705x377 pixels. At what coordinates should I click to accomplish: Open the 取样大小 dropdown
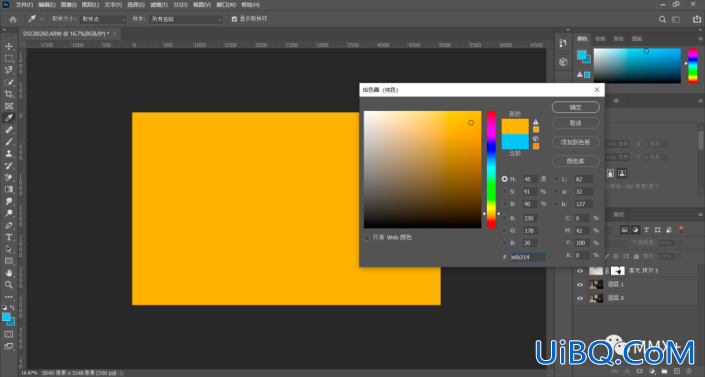pyautogui.click(x=103, y=19)
